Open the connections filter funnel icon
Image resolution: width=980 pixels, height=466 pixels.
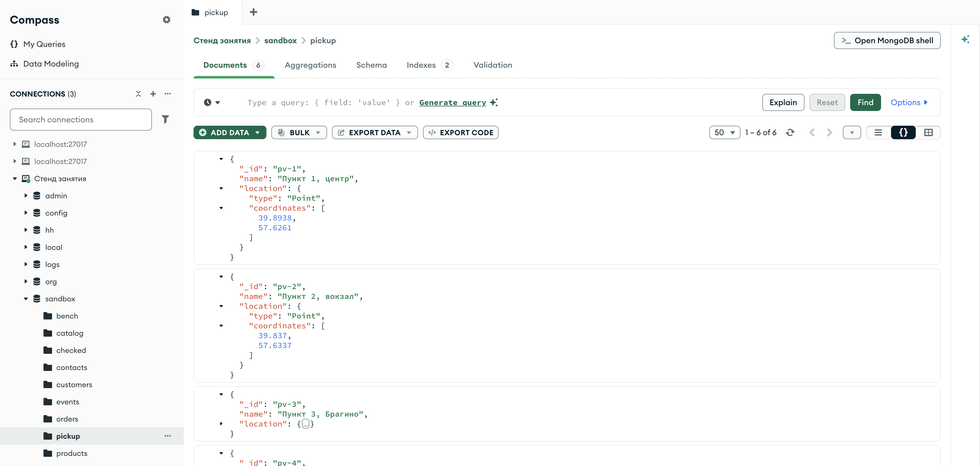coord(165,120)
